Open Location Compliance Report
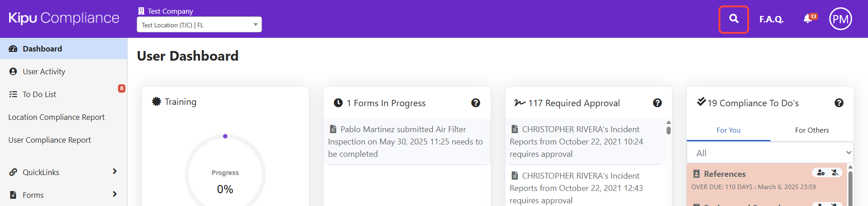The width and height of the screenshot is (868, 206). pos(56,117)
